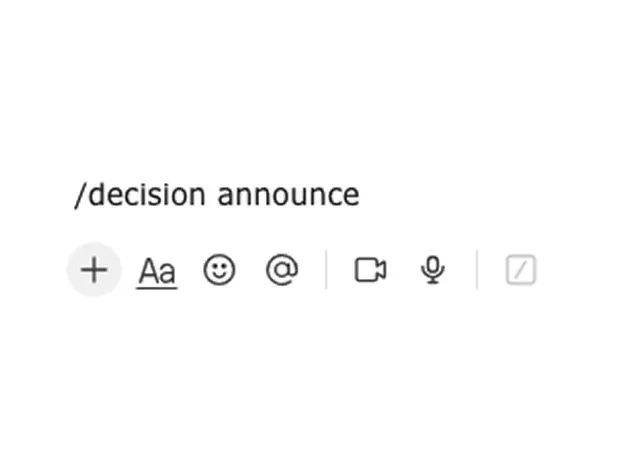Viewport: 620px width, 466px height.
Task: Select the greyed slash box icon
Action: [521, 270]
